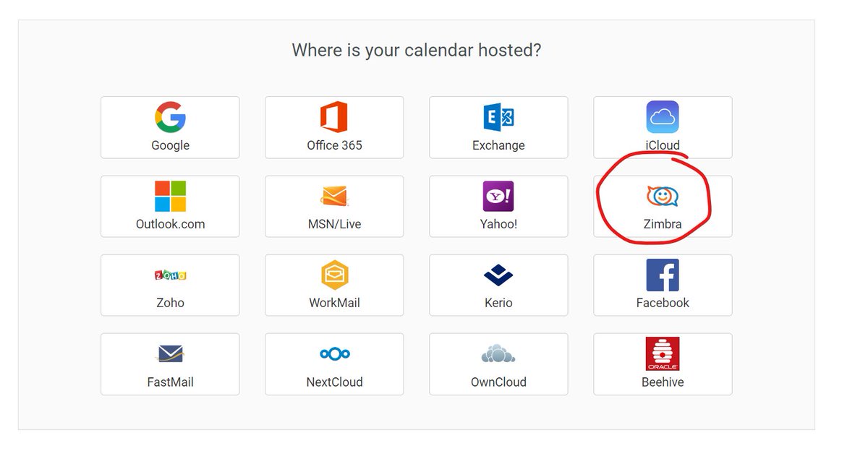868x464 pixels.
Task: Click the Zimbra chat-bubble icon
Action: pos(663,196)
